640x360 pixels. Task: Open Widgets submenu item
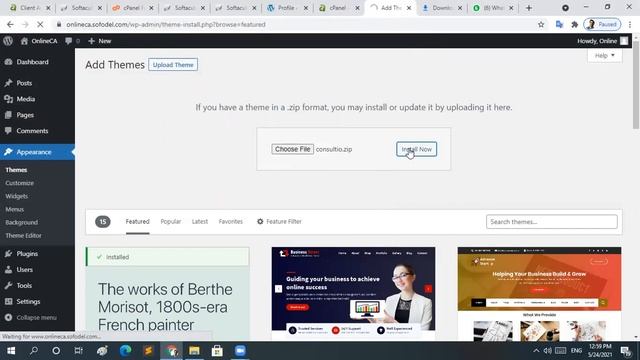point(17,196)
